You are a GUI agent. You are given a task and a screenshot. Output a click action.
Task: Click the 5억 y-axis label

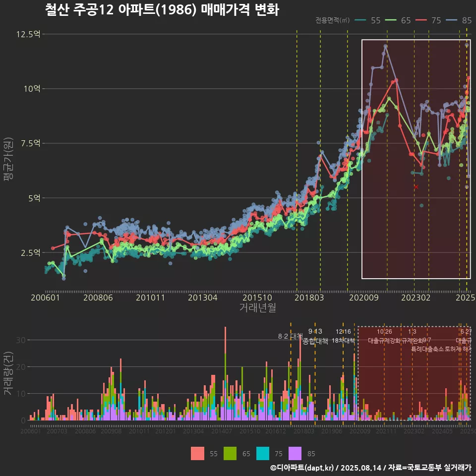34,198
